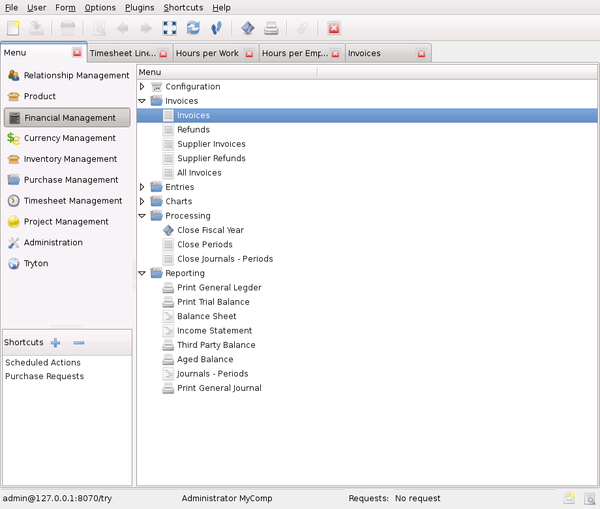The image size is (600, 509).
Task: Click the Next arrow toolbar icon
Action: click(x=146, y=28)
